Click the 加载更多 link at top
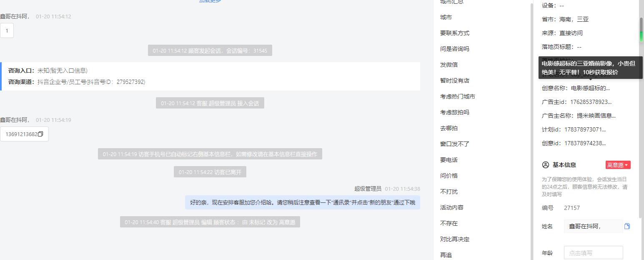The width and height of the screenshot is (644, 260). [210, 1]
